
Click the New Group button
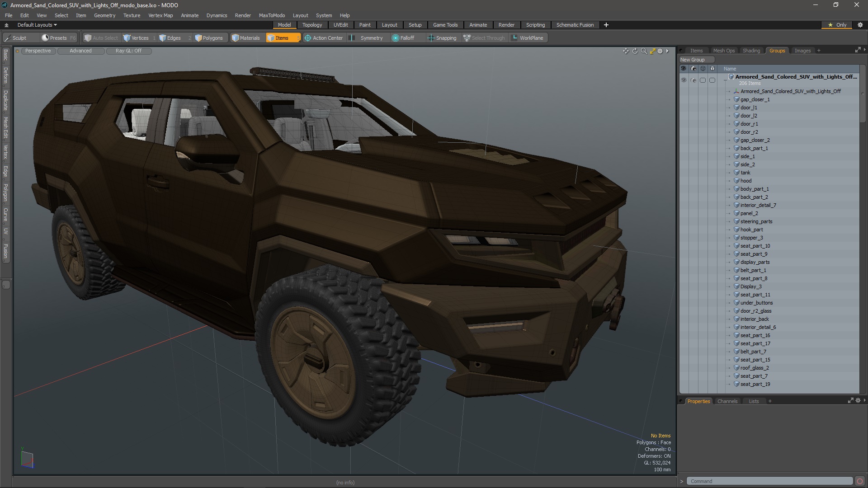coord(697,60)
